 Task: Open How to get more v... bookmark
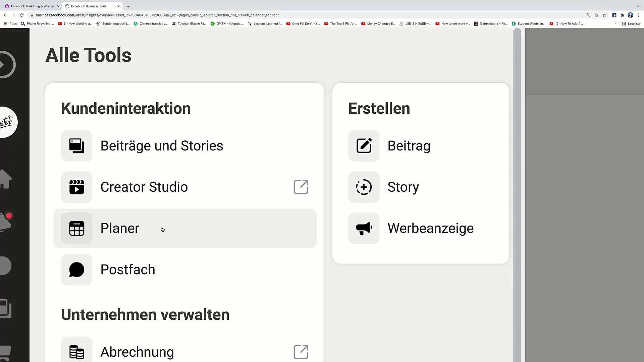coord(453,23)
